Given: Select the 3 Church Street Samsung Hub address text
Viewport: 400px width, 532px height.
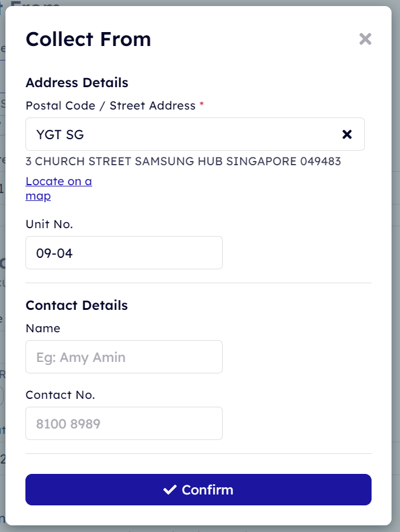Looking at the screenshot, I should [x=183, y=161].
